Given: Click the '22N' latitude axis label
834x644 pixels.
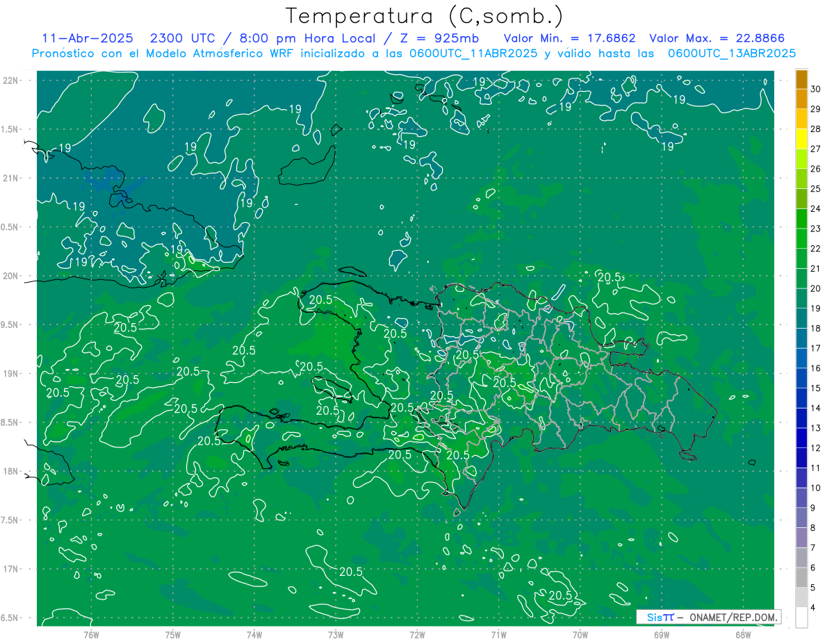Looking at the screenshot, I should click(x=10, y=80).
